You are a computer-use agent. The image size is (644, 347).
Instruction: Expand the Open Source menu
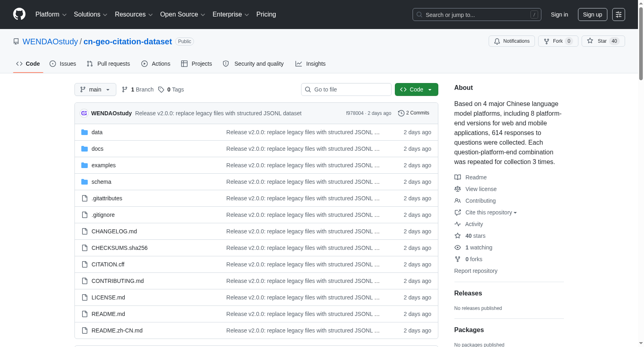pyautogui.click(x=183, y=15)
